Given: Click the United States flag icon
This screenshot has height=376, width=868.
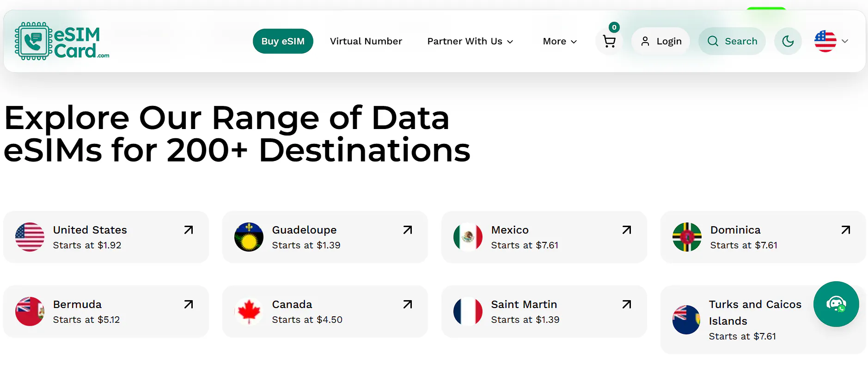Looking at the screenshot, I should pyautogui.click(x=30, y=237).
